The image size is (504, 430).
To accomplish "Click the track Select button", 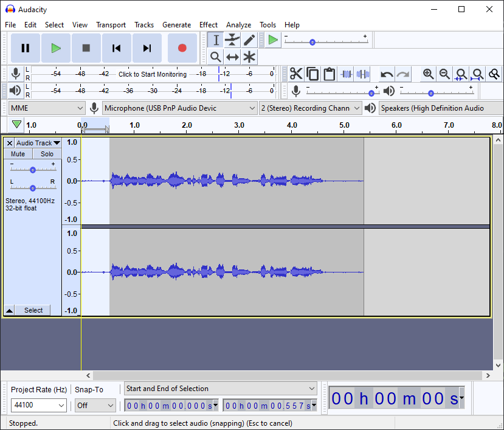I will coord(33,310).
